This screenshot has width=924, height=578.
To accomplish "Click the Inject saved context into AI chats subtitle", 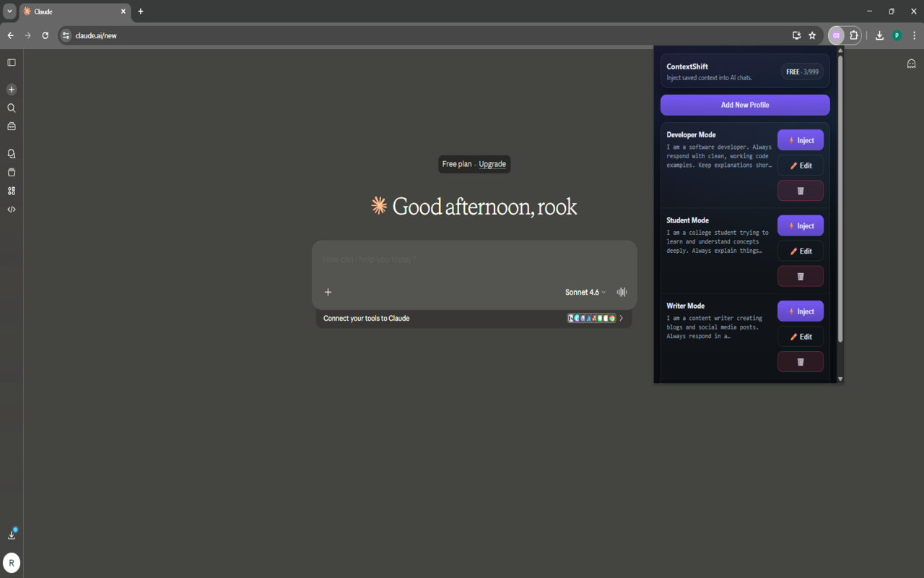I will [709, 78].
